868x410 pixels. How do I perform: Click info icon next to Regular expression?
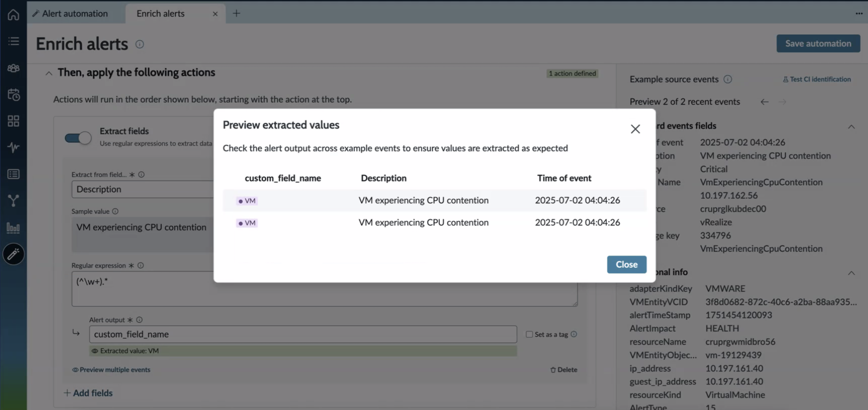(x=140, y=265)
